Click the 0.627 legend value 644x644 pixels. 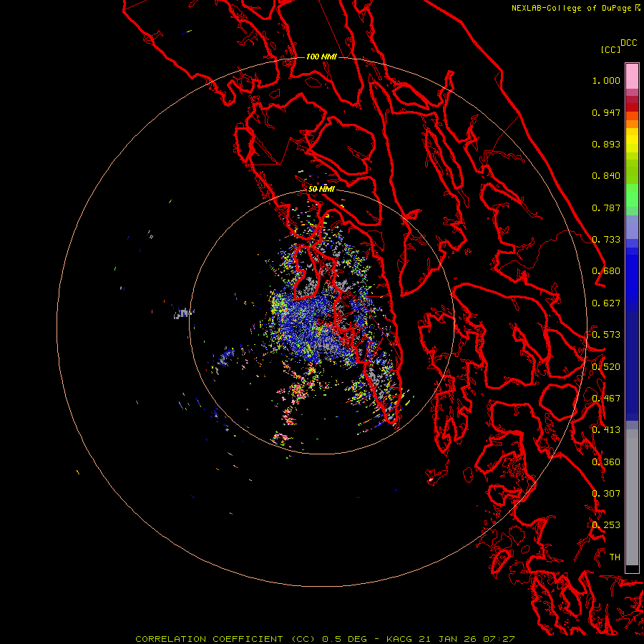606,303
